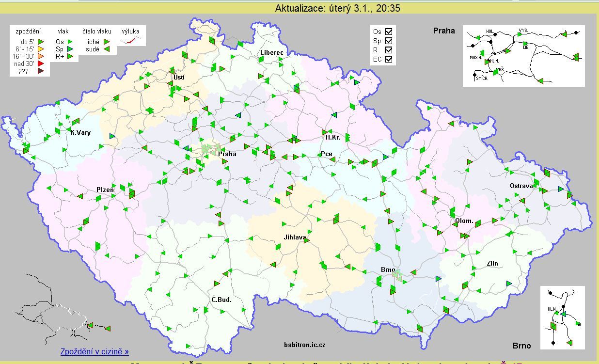Click the Liberec city label
This screenshot has width=599, height=364.
point(271,52)
